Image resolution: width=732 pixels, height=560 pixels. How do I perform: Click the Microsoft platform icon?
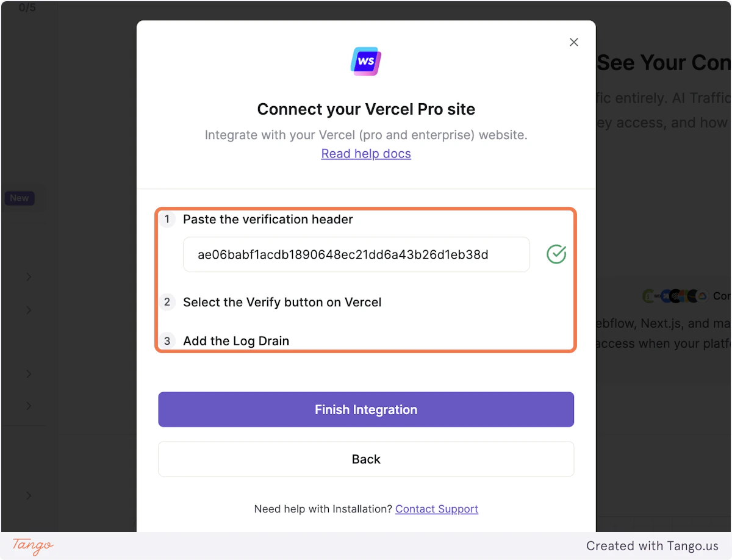point(683,296)
